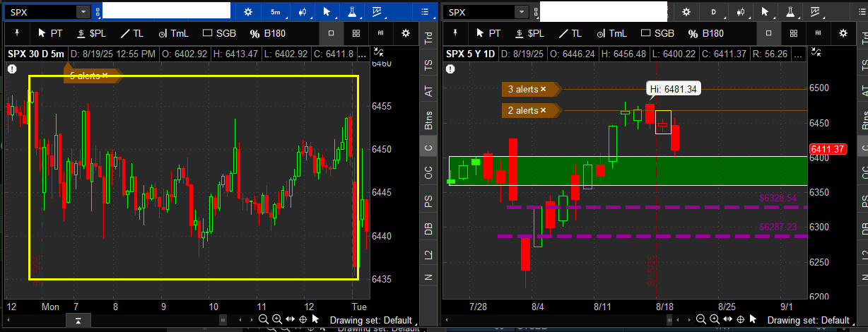Open 'Drawing set: Default' menu under right chart

point(811,320)
